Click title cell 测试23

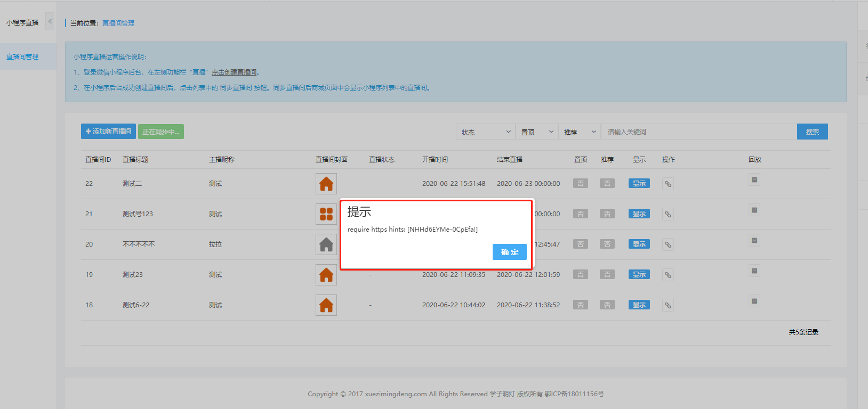[x=133, y=274]
